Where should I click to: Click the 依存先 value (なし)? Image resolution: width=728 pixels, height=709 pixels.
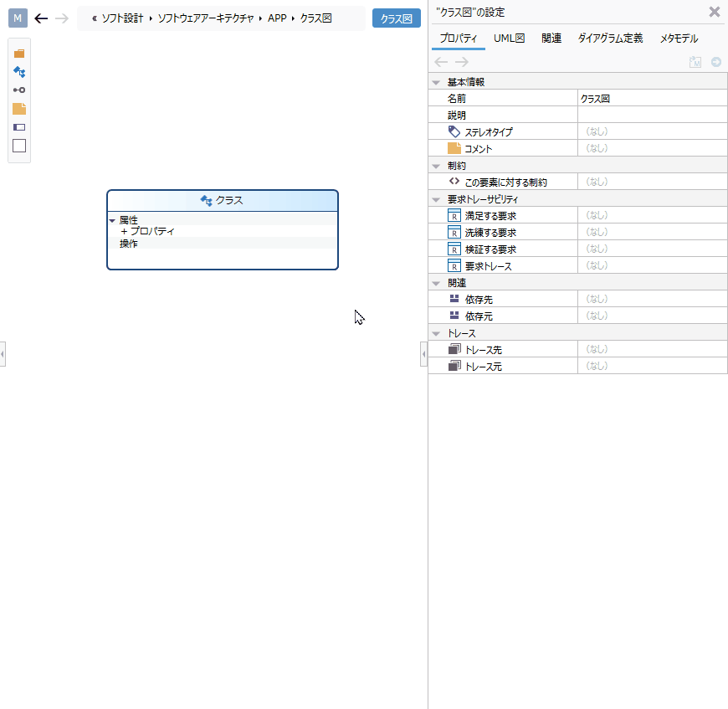point(597,299)
